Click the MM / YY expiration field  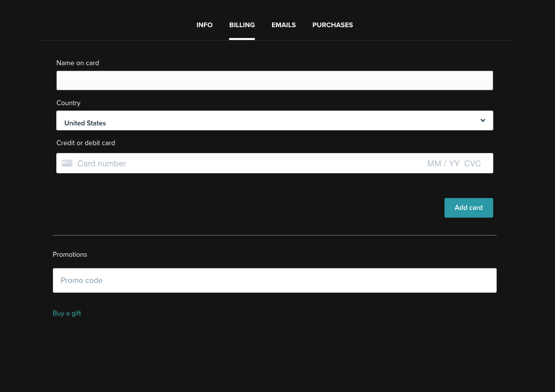click(x=443, y=163)
